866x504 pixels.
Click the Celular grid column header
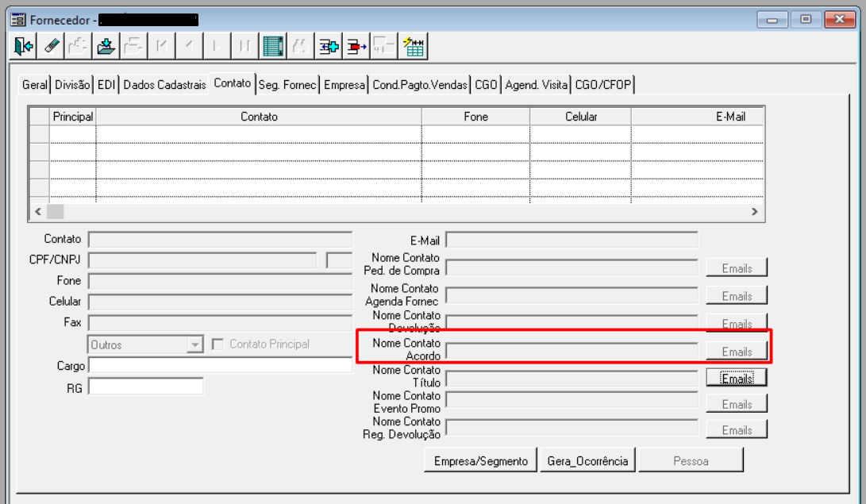(x=580, y=117)
